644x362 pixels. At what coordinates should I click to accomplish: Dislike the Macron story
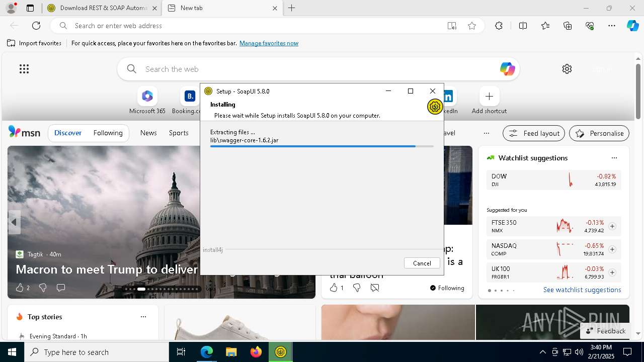pyautogui.click(x=43, y=288)
